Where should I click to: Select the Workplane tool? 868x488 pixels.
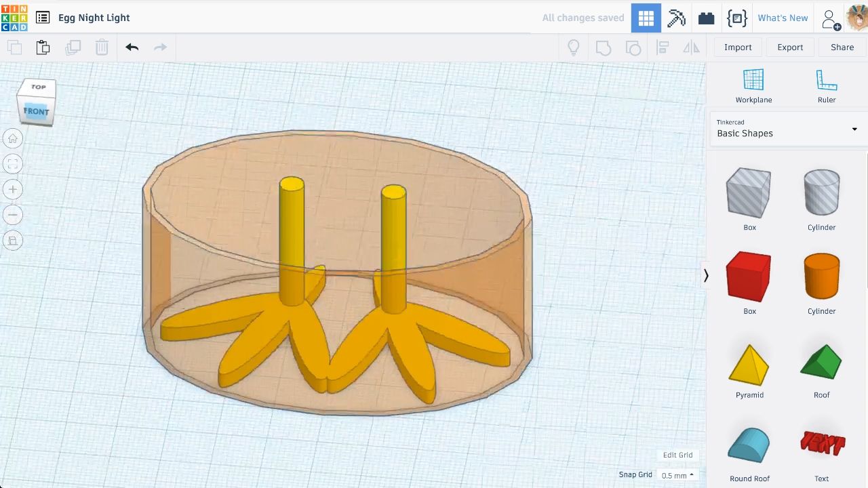point(753,86)
